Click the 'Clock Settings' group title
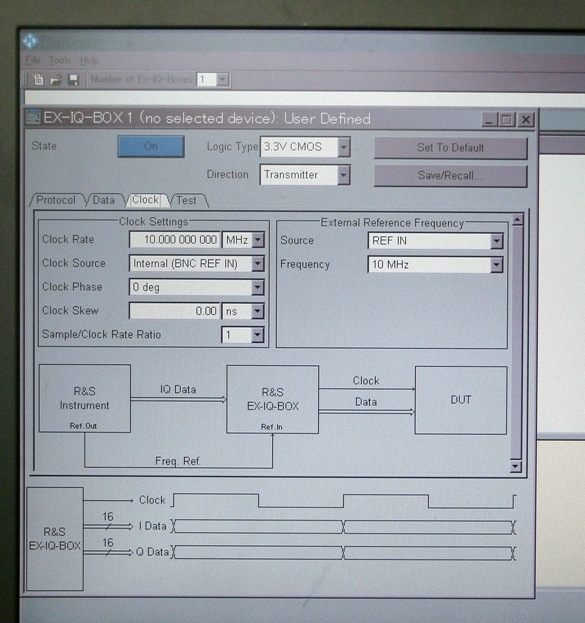The width and height of the screenshot is (585, 623). click(153, 222)
